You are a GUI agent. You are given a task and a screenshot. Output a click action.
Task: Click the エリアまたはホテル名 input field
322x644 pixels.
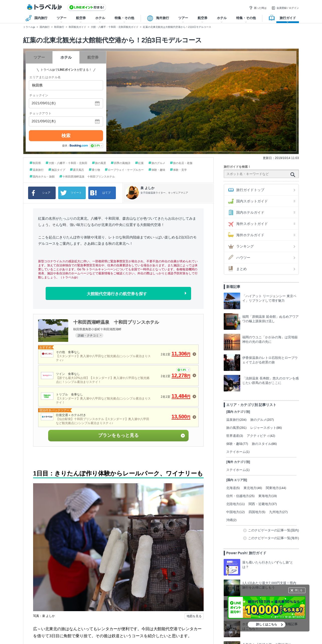[x=66, y=85]
